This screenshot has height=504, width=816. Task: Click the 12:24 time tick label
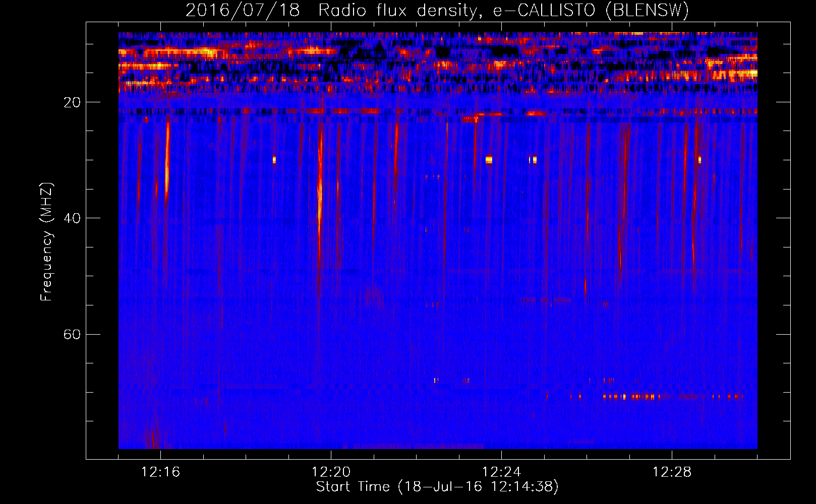coord(501,472)
